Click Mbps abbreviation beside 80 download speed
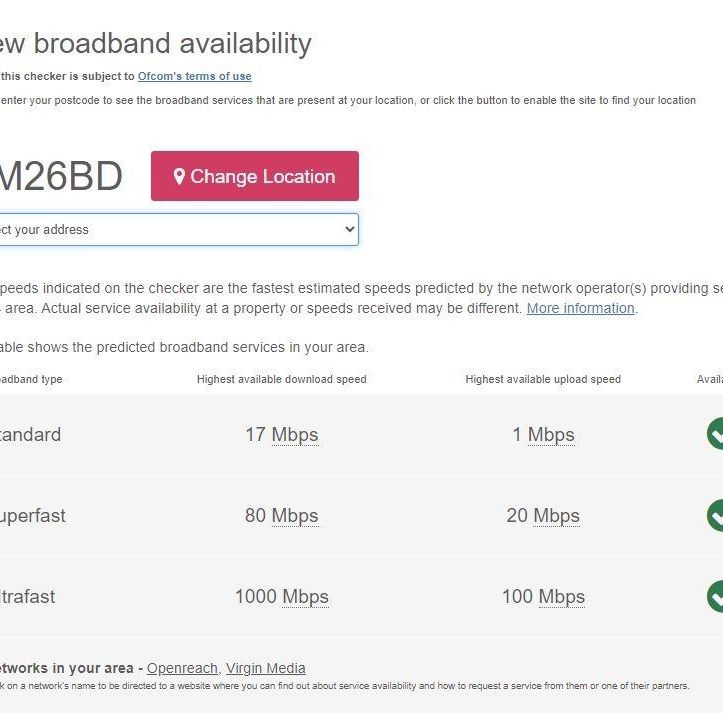Screen dimensions: 723x723 pos(295,516)
